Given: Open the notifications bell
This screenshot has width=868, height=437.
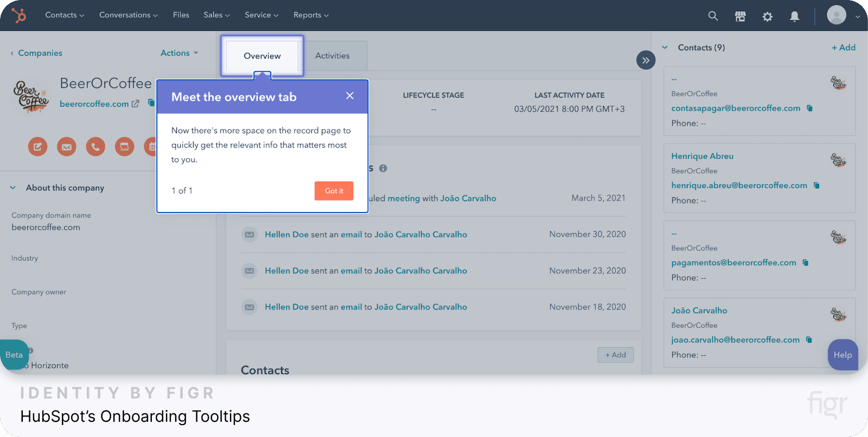Looking at the screenshot, I should click(x=794, y=16).
